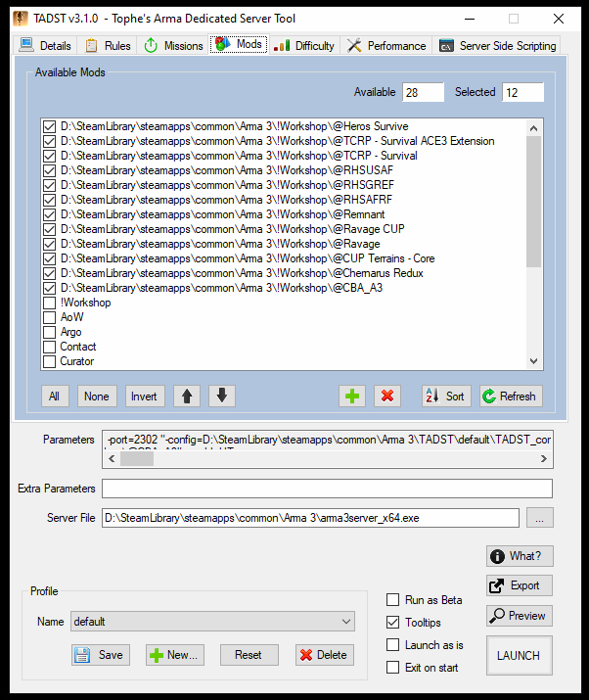Select the @Chernarus Redux mod row text
The width and height of the screenshot is (589, 700).
(242, 273)
